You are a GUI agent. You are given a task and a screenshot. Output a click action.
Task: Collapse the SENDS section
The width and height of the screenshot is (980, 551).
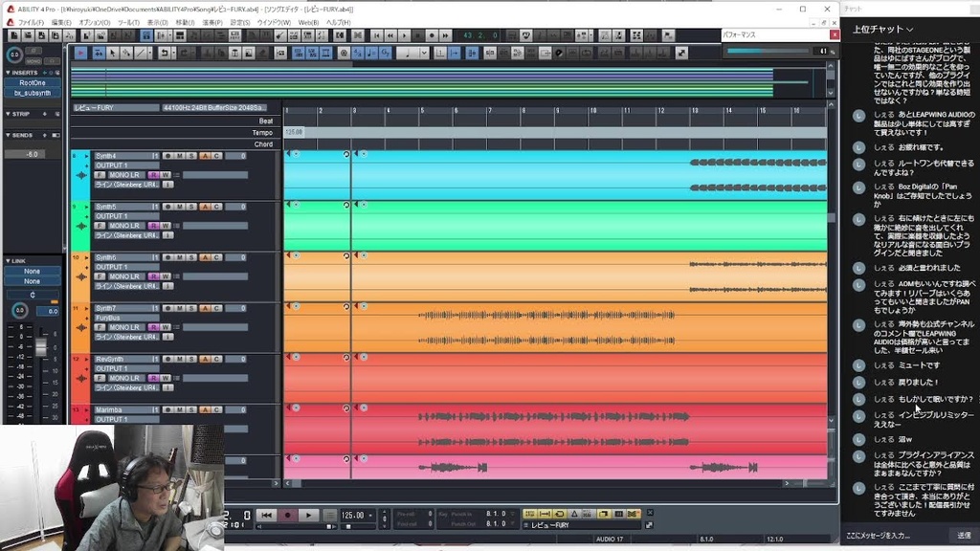[x=9, y=136]
